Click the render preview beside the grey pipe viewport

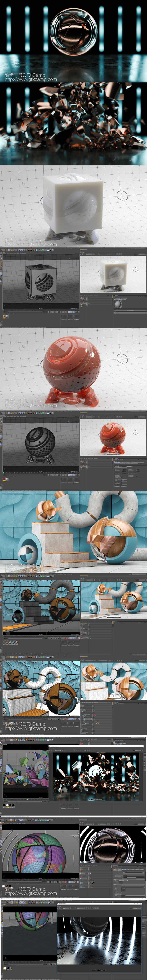click(x=113, y=600)
